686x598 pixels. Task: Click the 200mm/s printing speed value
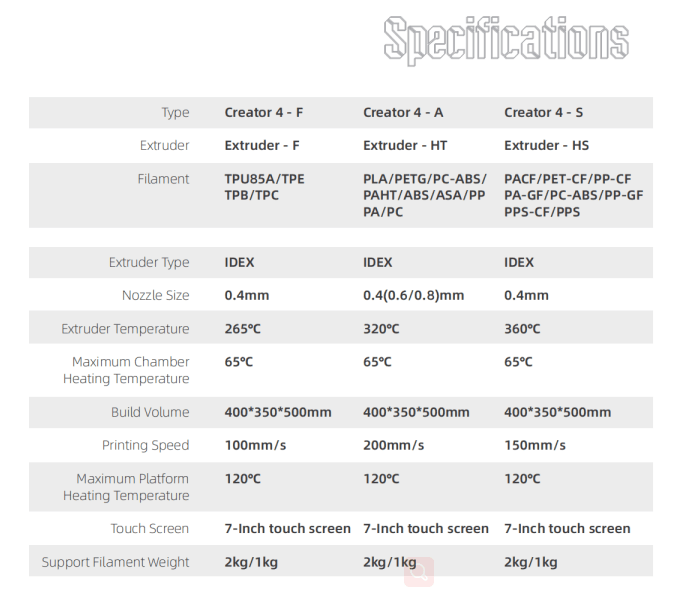[393, 446]
